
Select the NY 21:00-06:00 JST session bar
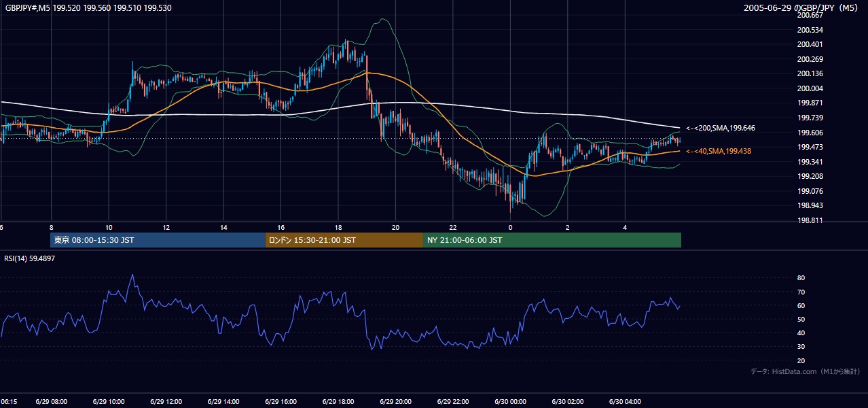[552, 240]
